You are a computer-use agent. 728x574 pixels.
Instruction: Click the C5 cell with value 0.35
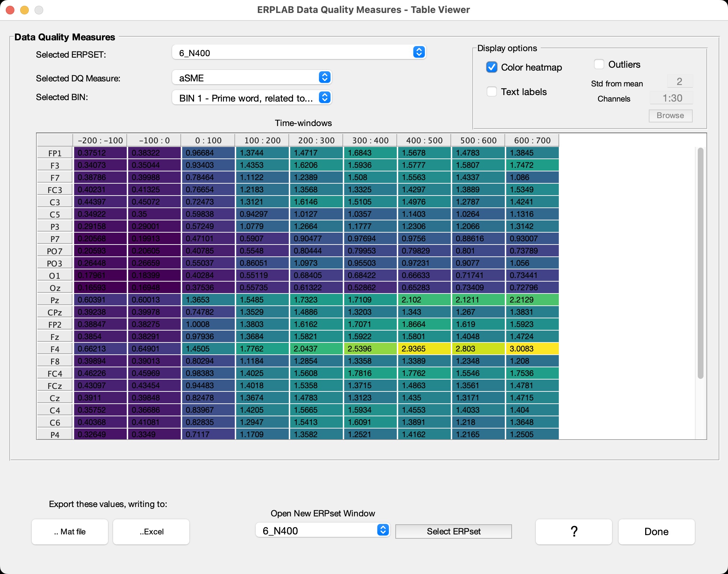pos(154,214)
